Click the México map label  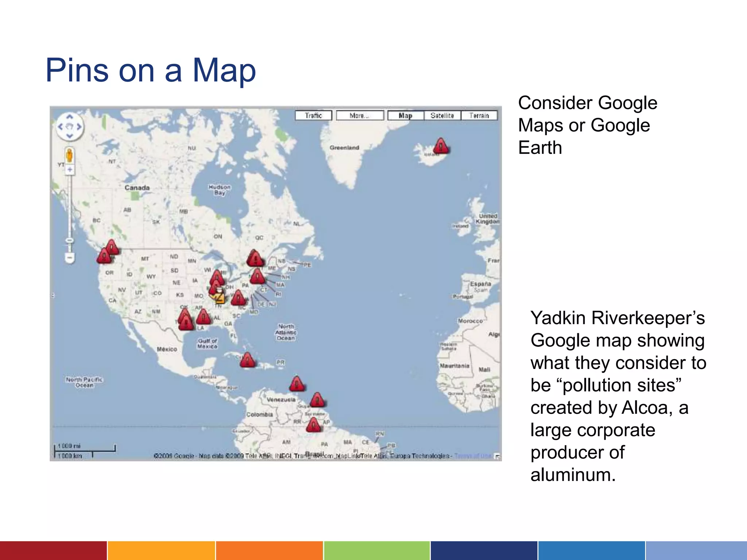(x=167, y=349)
